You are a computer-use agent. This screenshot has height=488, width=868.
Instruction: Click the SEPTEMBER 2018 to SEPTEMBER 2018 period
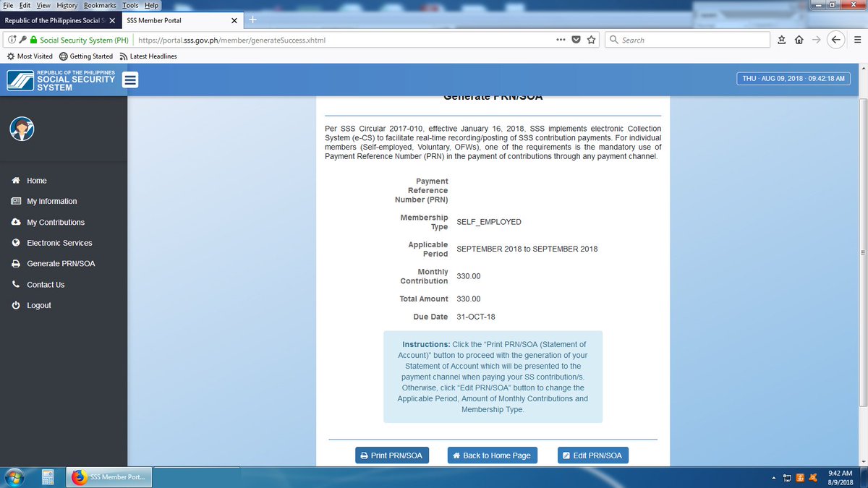(527, 249)
